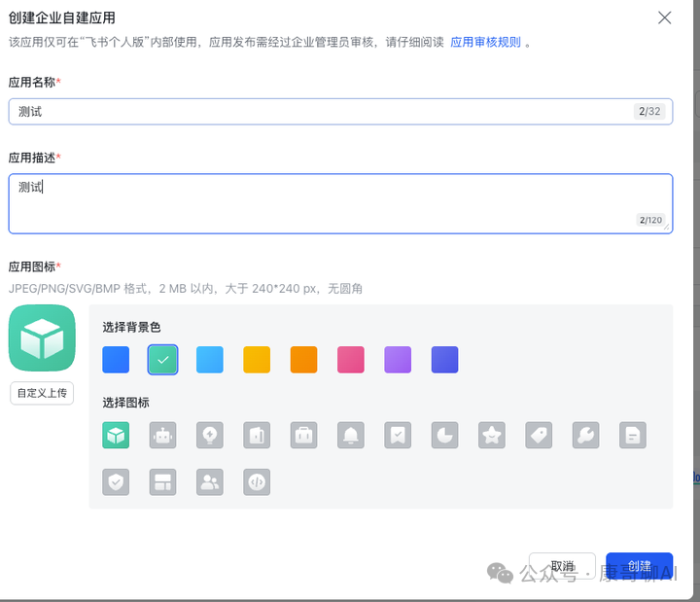The image size is (700, 602).
Task: Select the robot app icon
Action: pos(162,435)
